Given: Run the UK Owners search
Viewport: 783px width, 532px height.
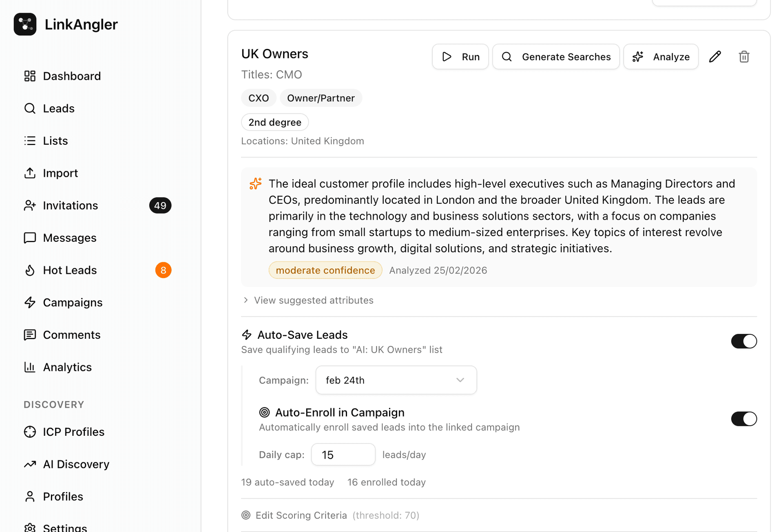Looking at the screenshot, I should [460, 57].
